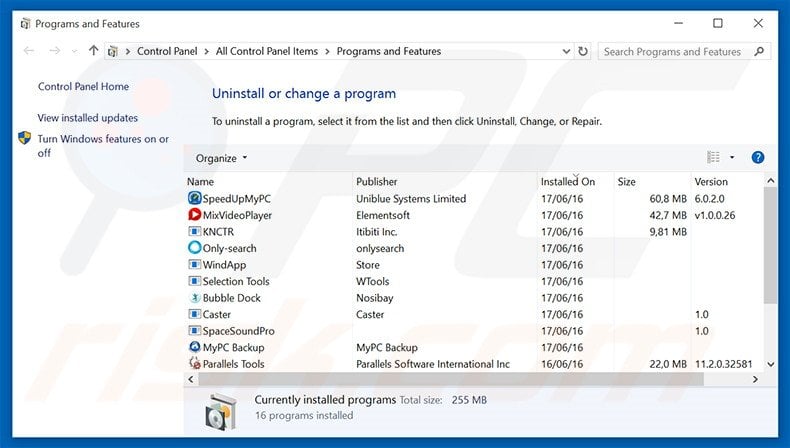Expand the address bar history dropdown
Viewport: 790px width, 448px height.
566,51
